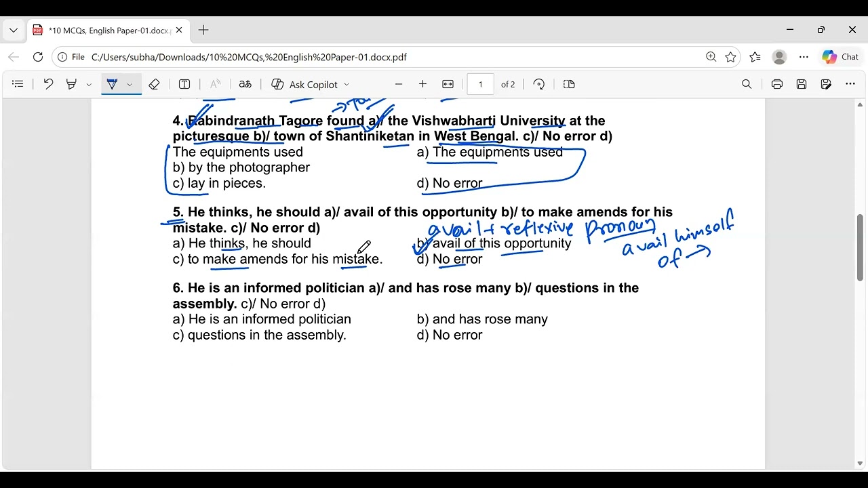
Task: Click 'c) to make amends for his mistake.'
Action: 278,259
